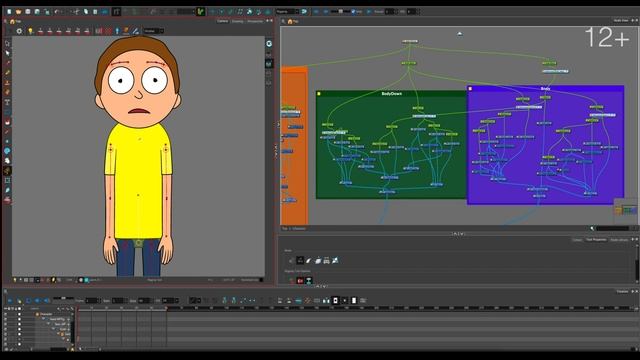
Task: Open the Camera view gear settings icon
Action: click(x=19, y=31)
